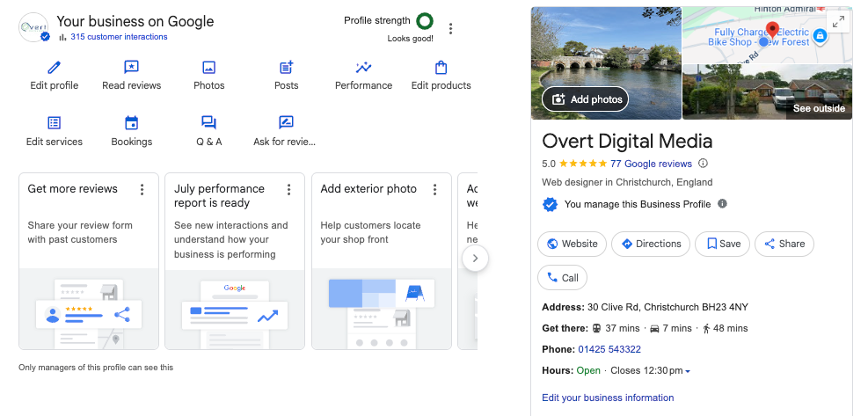Open Read reviews star icon
Image resolution: width=868 pixels, height=416 pixels.
tap(131, 68)
